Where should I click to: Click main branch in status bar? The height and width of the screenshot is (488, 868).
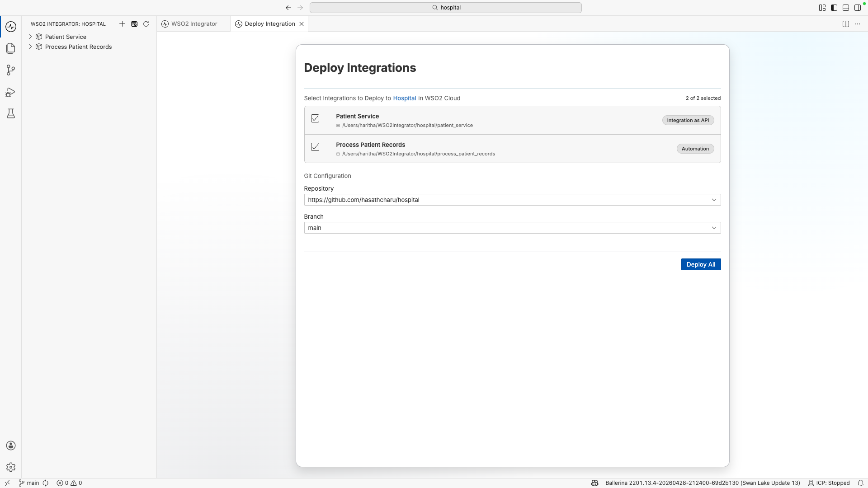pos(29,483)
